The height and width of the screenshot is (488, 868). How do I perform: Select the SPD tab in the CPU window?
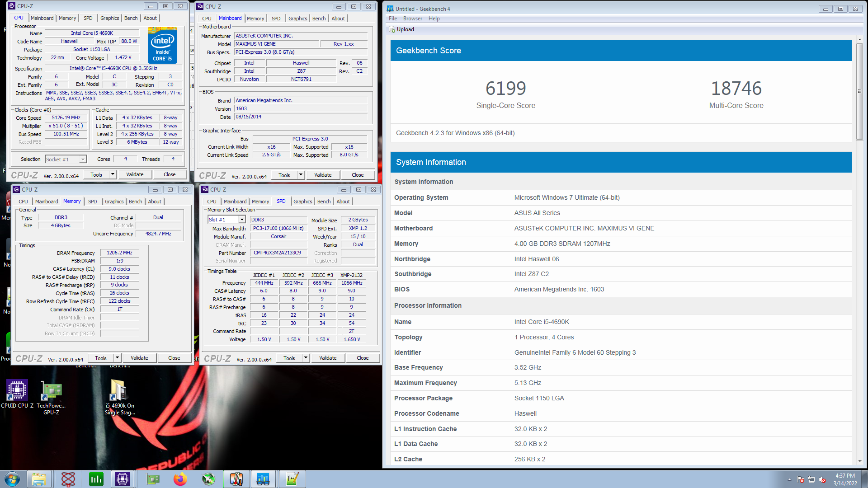tap(88, 18)
